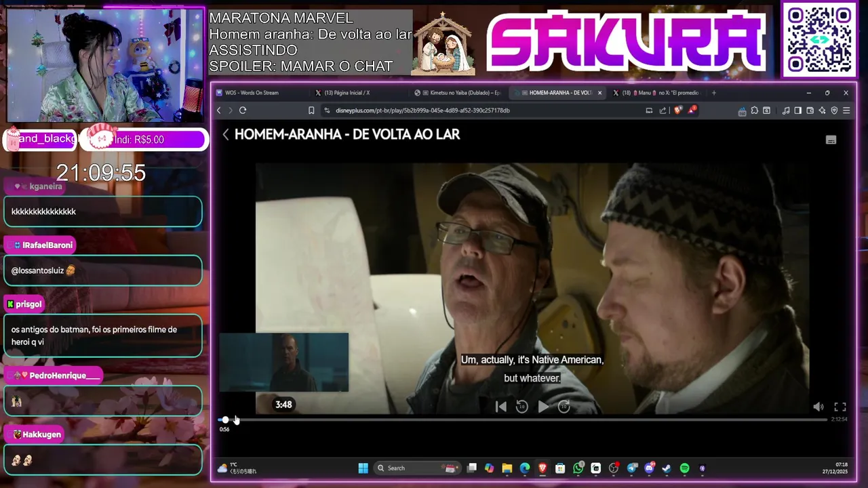Toggle the browser sidebar panel
Screen dimensions: 868x488
[x=798, y=110]
